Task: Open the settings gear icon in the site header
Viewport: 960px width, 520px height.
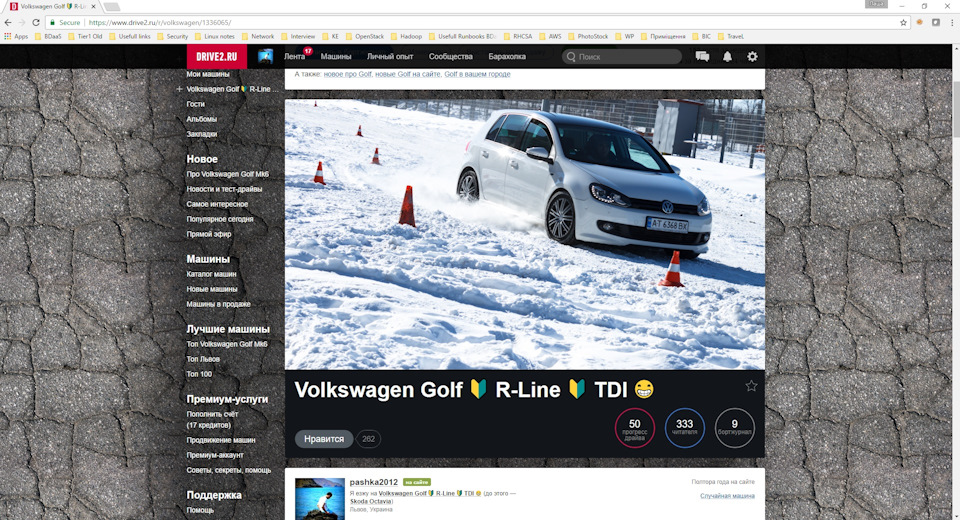Action: tap(752, 56)
